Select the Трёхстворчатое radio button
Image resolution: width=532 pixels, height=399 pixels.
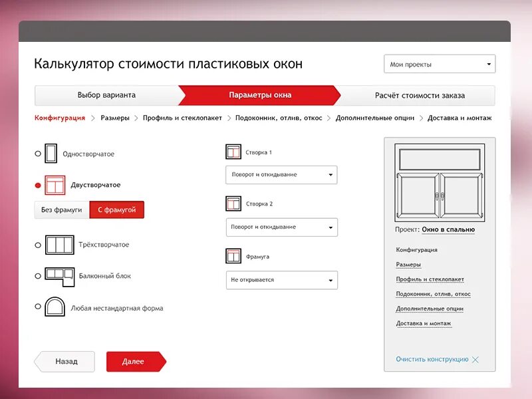[x=38, y=245]
